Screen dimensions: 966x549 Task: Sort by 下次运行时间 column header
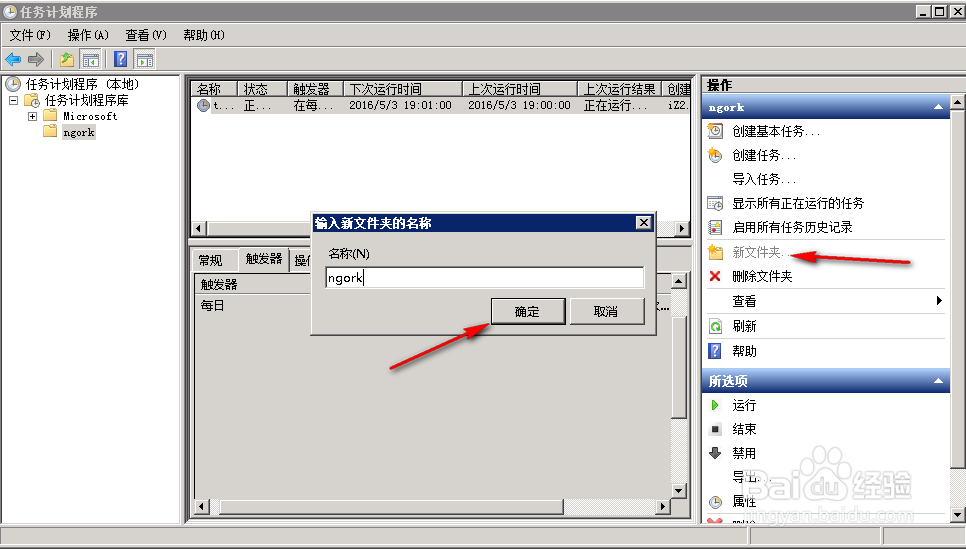point(402,89)
